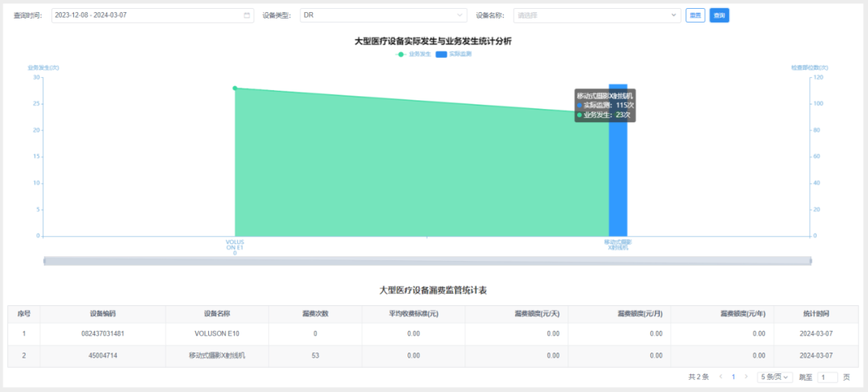Click the 设备编码 column header
This screenshot has width=868, height=392.
click(102, 313)
